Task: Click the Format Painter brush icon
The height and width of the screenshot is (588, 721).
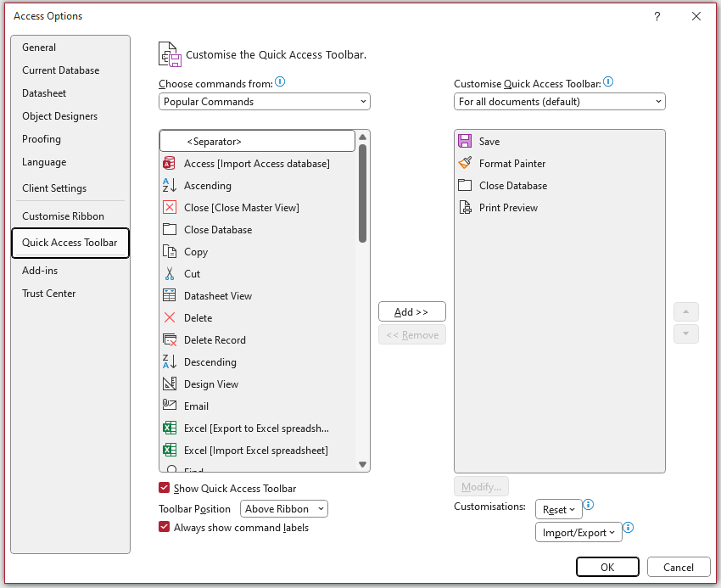Action: coord(465,163)
